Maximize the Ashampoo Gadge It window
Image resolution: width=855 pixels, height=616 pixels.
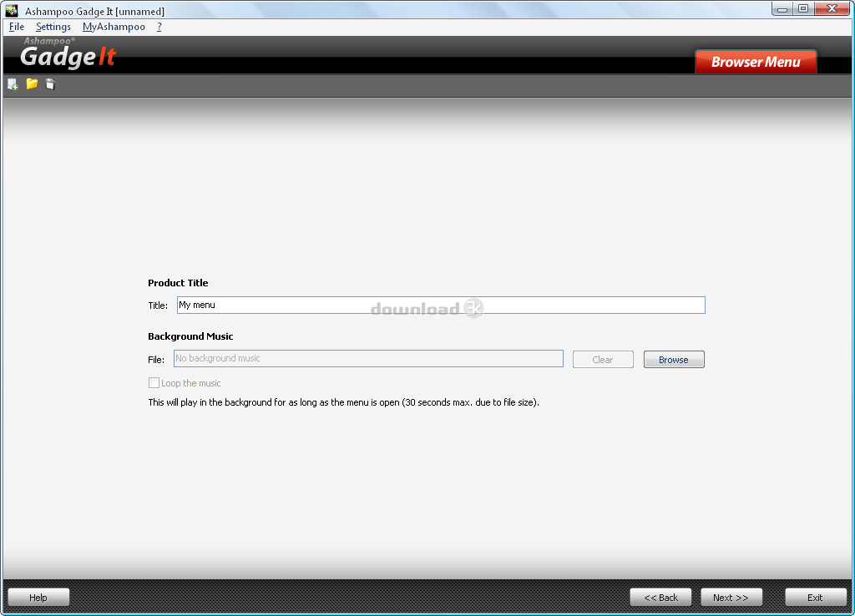(803, 8)
